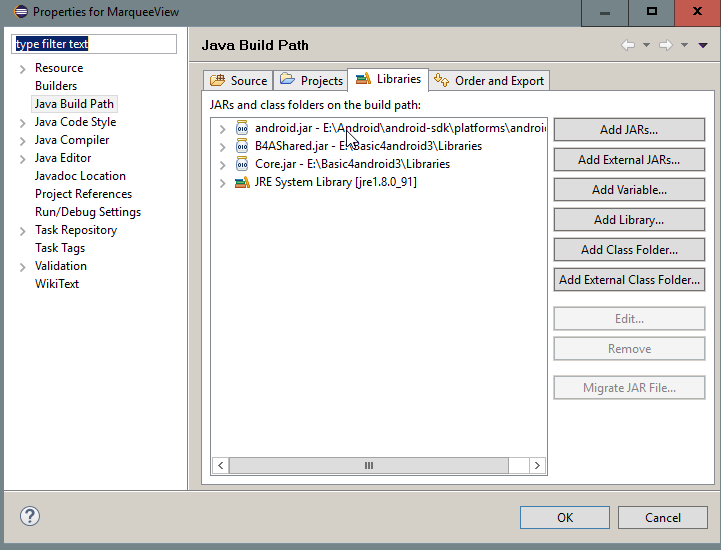The height and width of the screenshot is (550, 721).
Task: Click the horizontal scrollbar in JAR list
Action: pyautogui.click(x=368, y=465)
